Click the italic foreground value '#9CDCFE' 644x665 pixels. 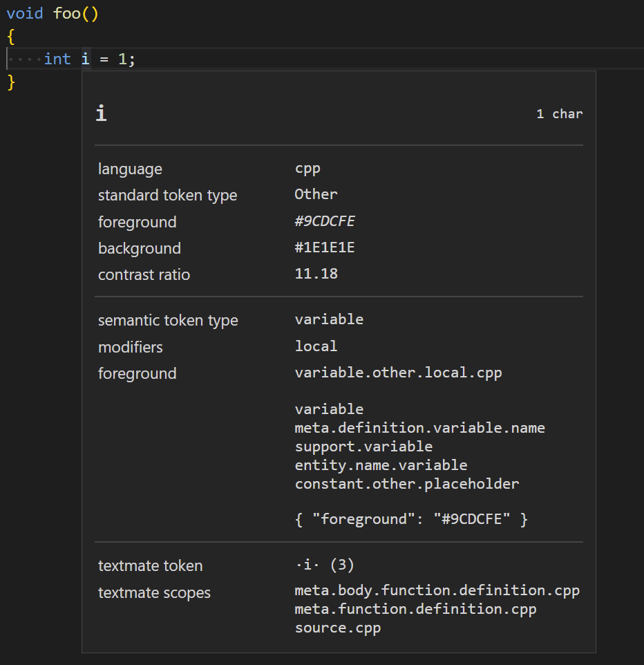coord(325,221)
